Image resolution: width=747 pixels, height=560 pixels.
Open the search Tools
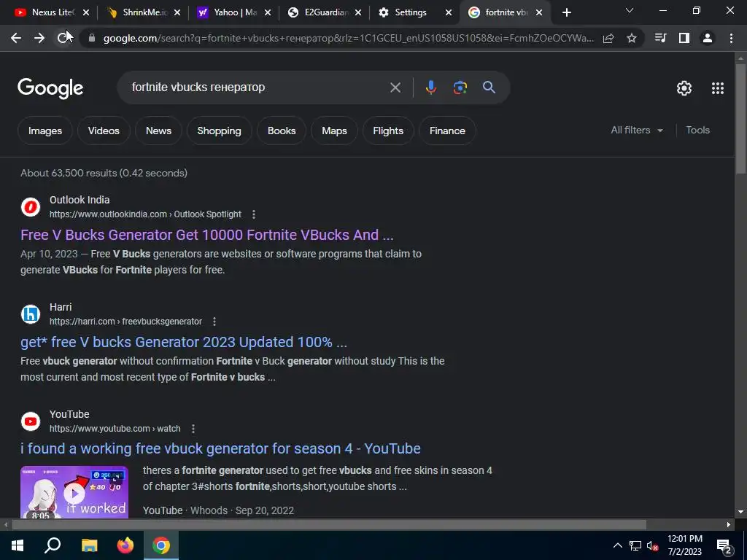698,130
